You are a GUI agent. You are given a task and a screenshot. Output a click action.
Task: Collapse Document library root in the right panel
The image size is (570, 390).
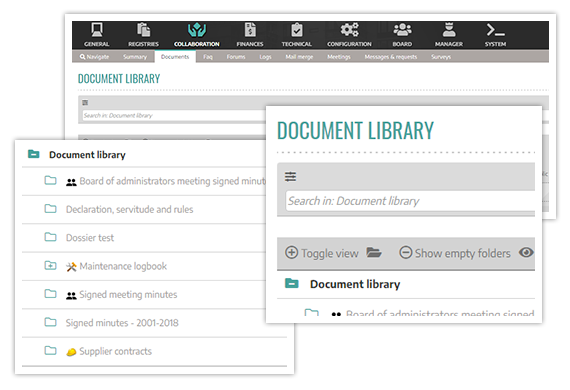click(x=292, y=284)
